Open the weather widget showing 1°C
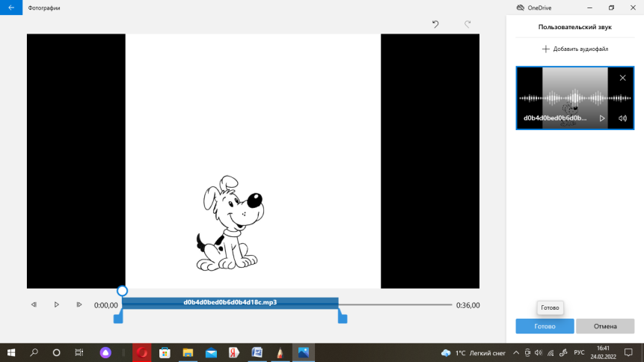644x362 pixels. pos(473,353)
